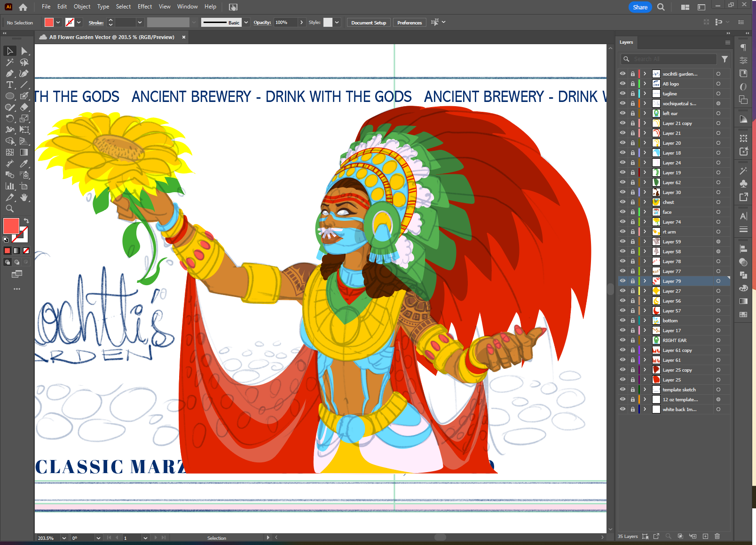Screen dimensions: 756x545
Task: Click the Swap Fill and Stroke arrow
Action: click(27, 220)
